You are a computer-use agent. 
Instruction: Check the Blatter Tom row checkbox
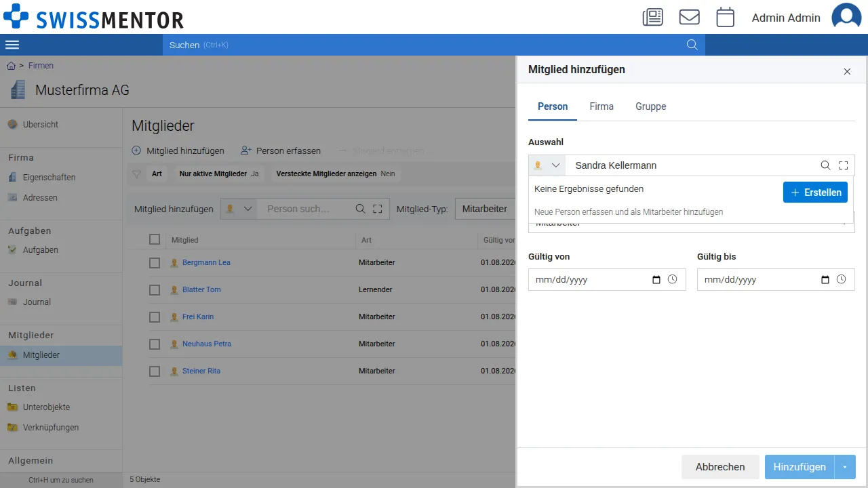click(155, 289)
